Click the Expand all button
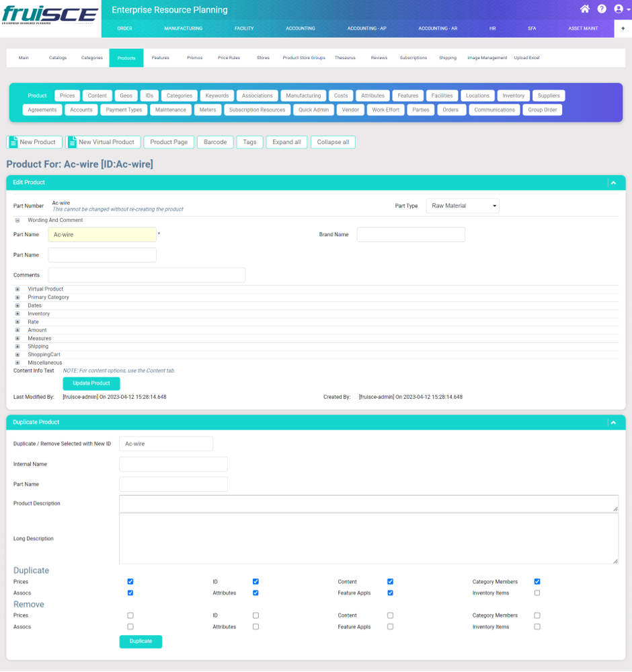The height and width of the screenshot is (672, 632). click(286, 142)
